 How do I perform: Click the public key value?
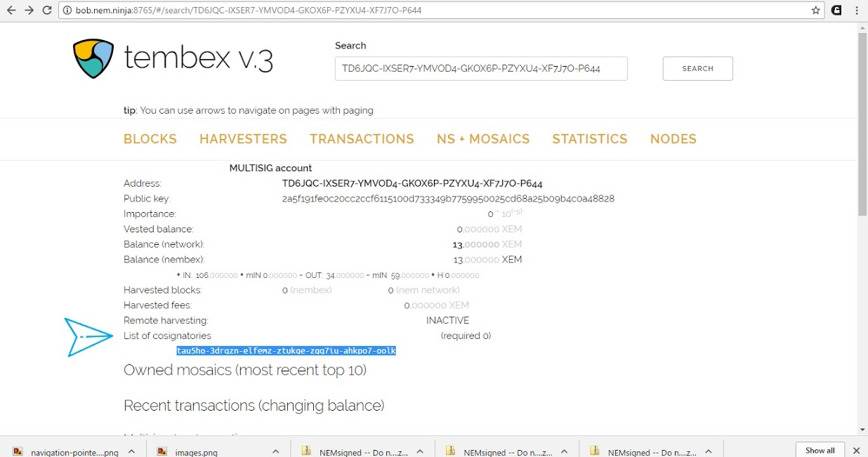(448, 199)
